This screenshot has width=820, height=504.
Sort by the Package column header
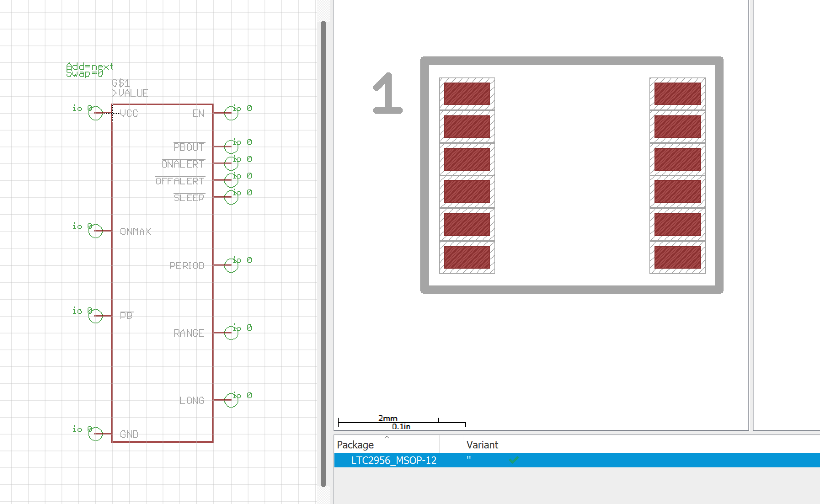click(355, 445)
